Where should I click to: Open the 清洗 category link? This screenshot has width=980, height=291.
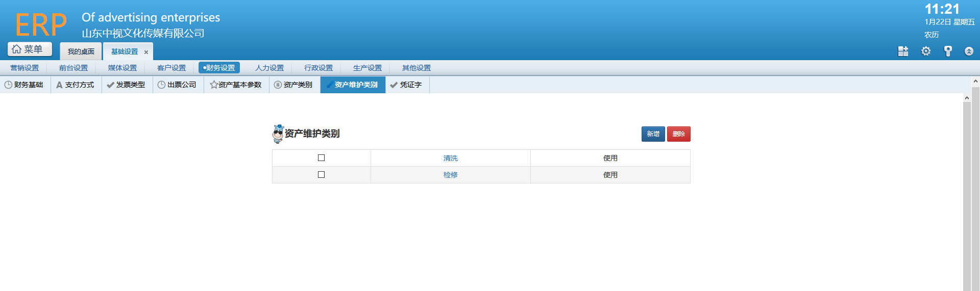(x=450, y=158)
